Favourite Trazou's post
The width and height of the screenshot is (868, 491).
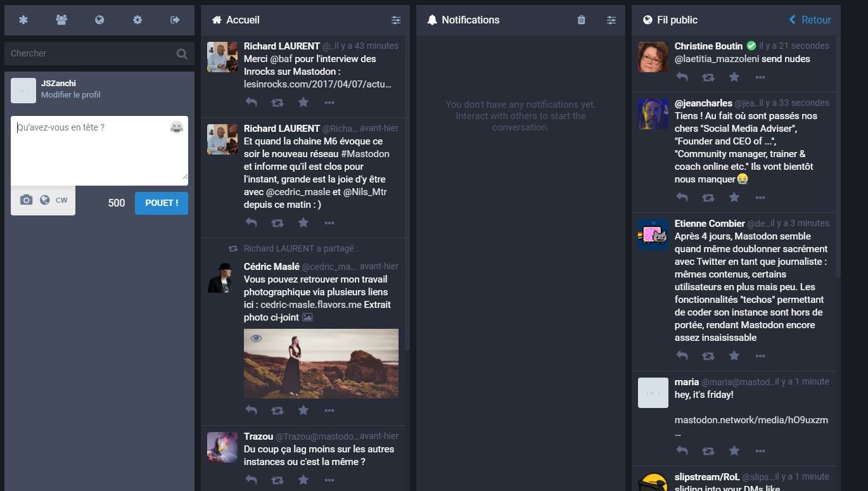pyautogui.click(x=303, y=480)
